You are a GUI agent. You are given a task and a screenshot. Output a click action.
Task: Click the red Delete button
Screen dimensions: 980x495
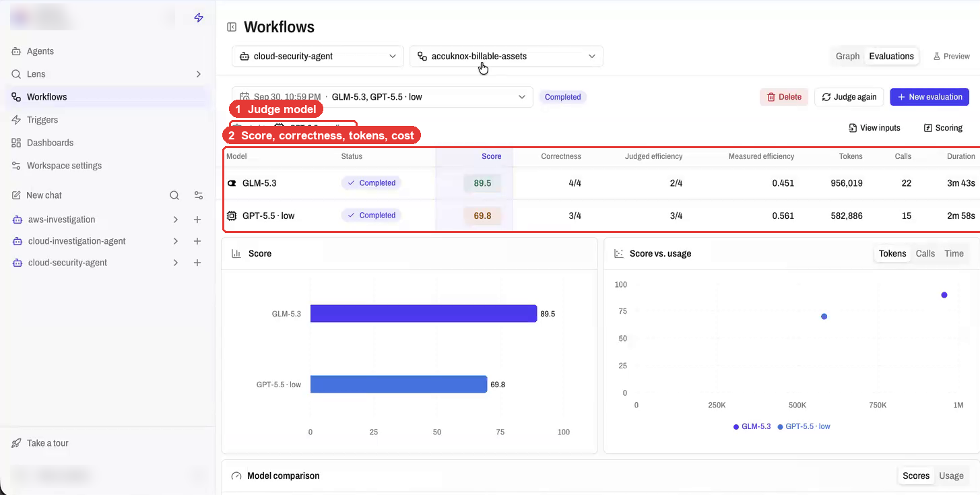(x=784, y=97)
